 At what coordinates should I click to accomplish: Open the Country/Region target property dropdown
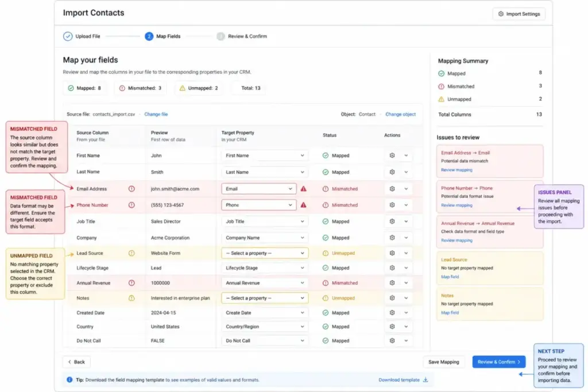click(x=265, y=327)
